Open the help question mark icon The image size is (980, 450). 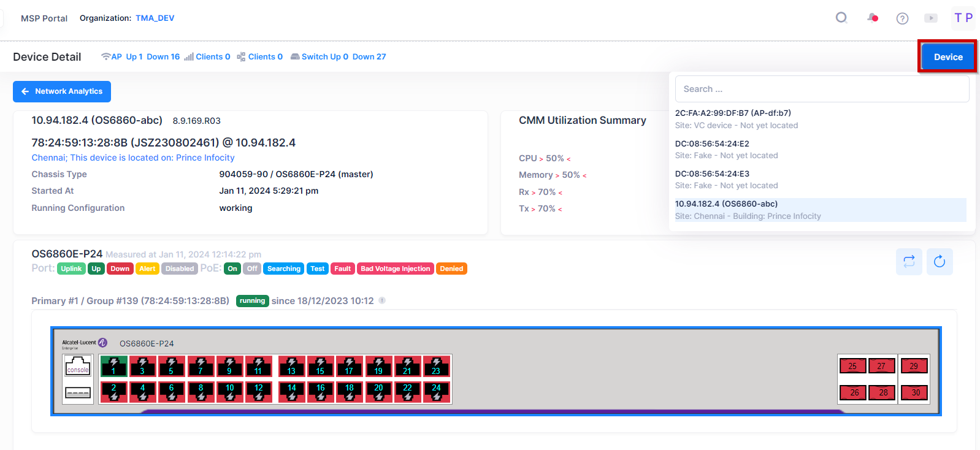pos(902,18)
